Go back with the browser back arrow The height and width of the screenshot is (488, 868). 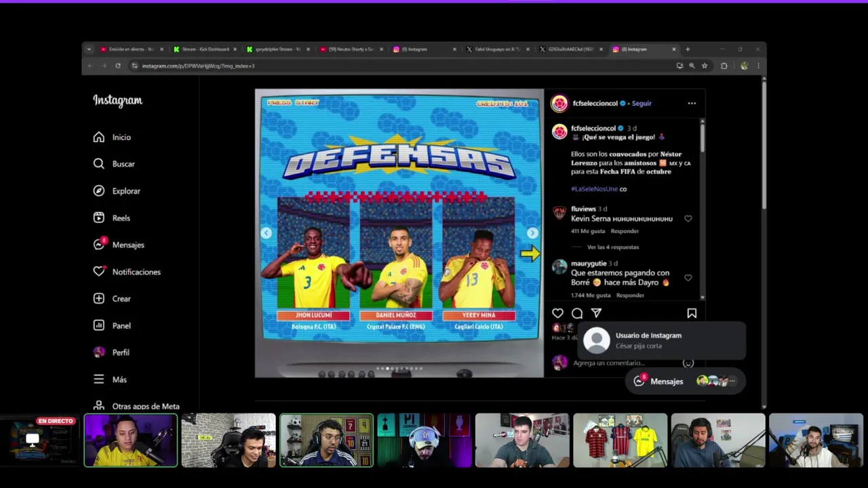click(x=90, y=66)
